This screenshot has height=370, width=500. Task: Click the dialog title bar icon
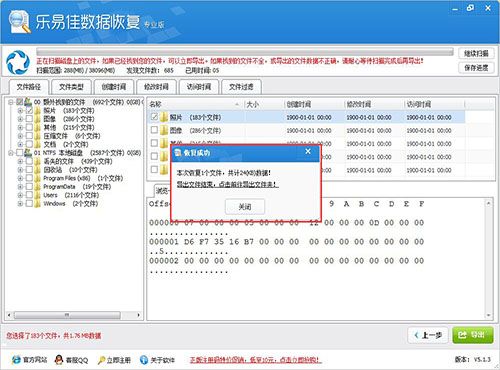point(178,153)
